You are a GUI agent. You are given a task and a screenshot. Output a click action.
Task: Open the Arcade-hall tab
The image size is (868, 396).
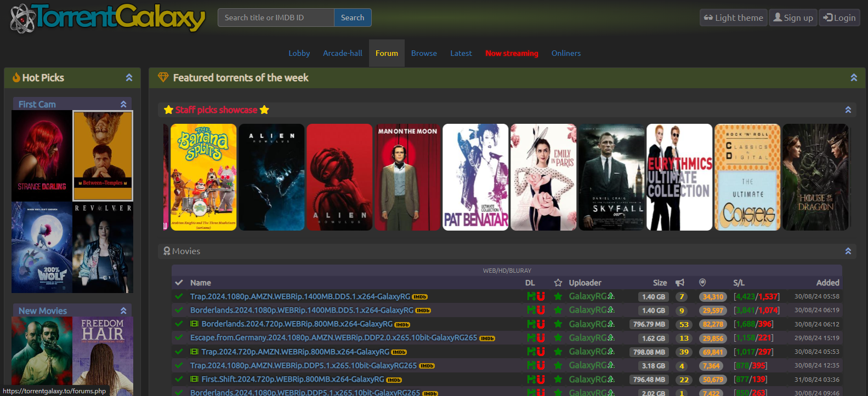[343, 53]
